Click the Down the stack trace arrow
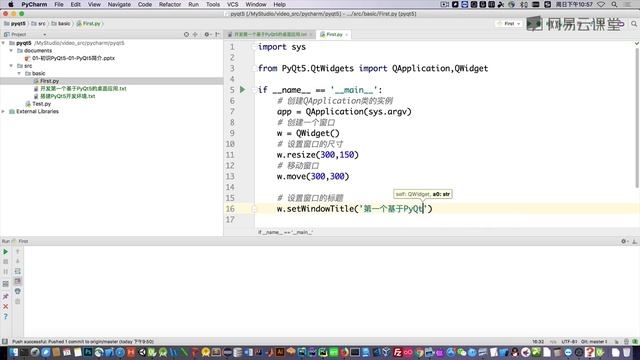 (x=18, y=261)
